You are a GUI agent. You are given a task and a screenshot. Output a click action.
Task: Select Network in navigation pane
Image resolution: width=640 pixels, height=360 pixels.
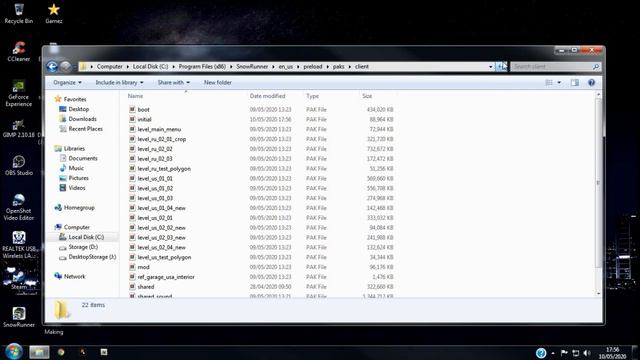pyautogui.click(x=70, y=276)
